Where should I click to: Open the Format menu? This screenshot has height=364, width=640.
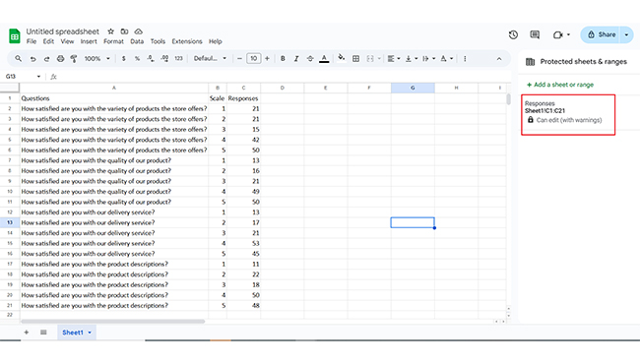(x=113, y=41)
